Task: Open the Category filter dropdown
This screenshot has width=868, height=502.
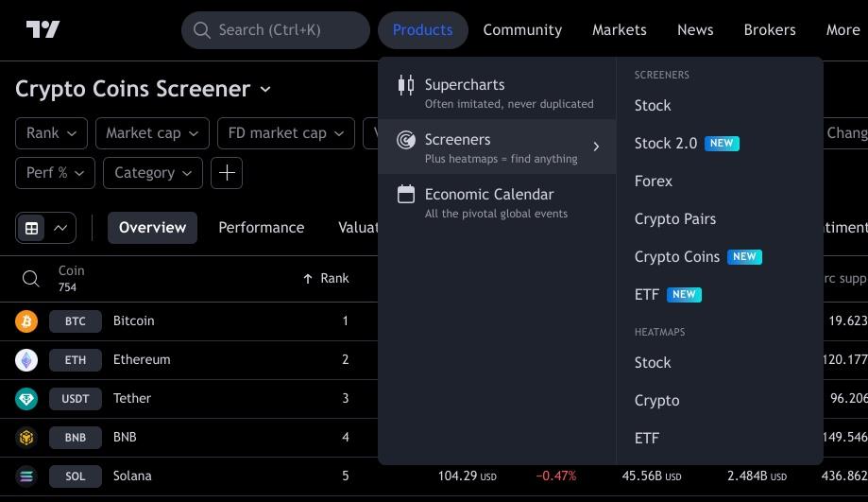Action: pyautogui.click(x=153, y=173)
